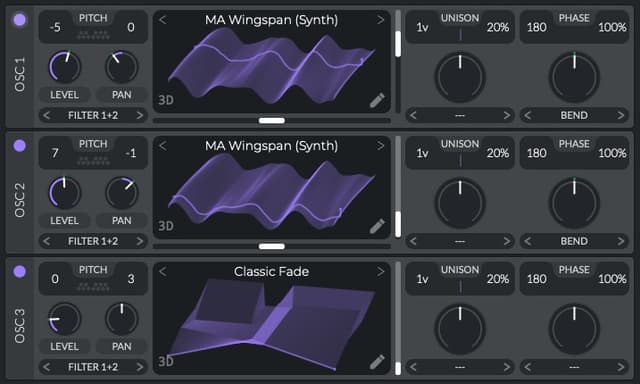This screenshot has width=640, height=384.
Task: Click FILTER 1+2 label on OSC 3
Action: click(x=93, y=367)
